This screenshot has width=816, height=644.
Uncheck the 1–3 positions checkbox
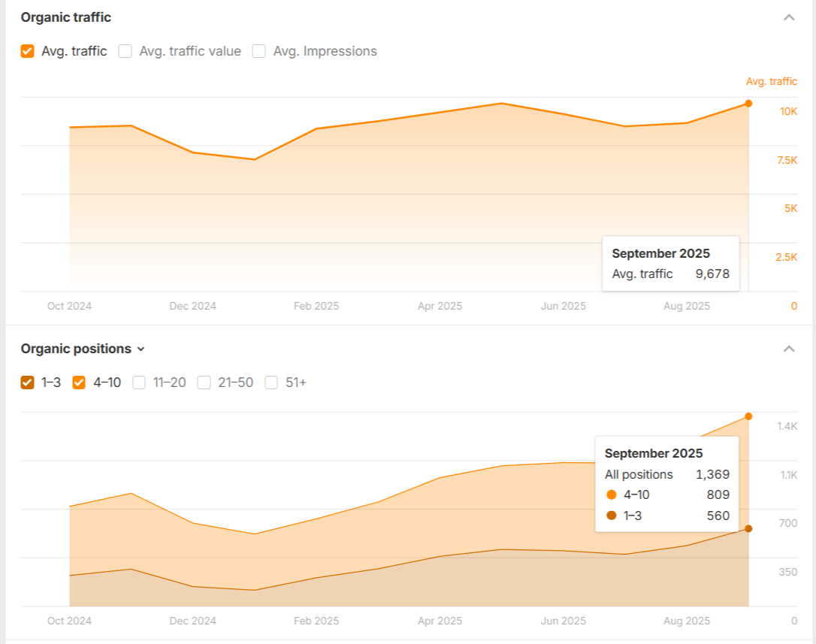pos(28,382)
